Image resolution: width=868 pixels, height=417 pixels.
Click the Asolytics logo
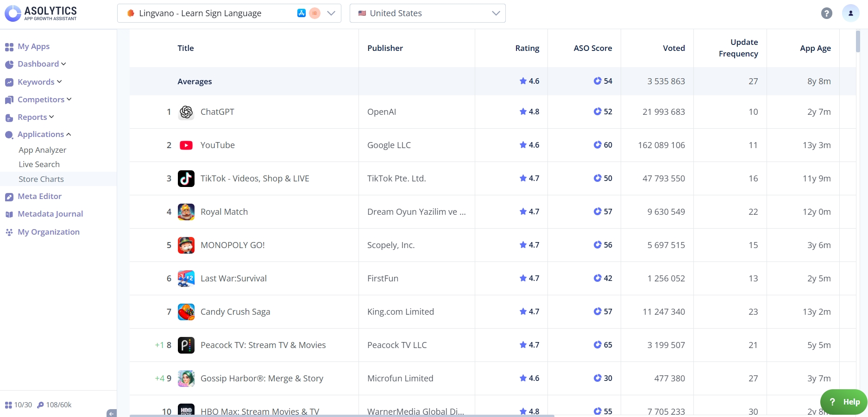pos(41,13)
